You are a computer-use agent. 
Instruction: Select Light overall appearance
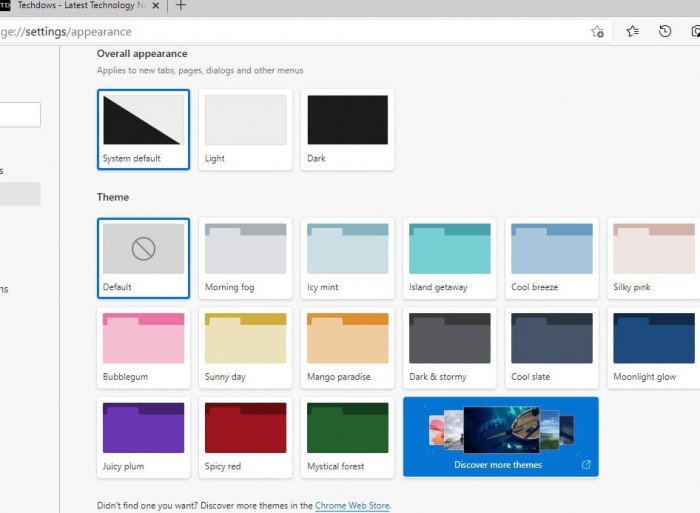tap(245, 129)
